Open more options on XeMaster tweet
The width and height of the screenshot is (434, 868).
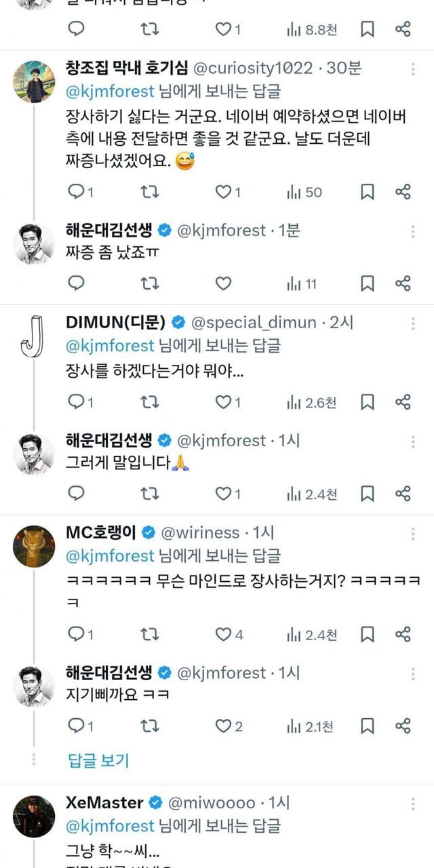click(x=413, y=803)
